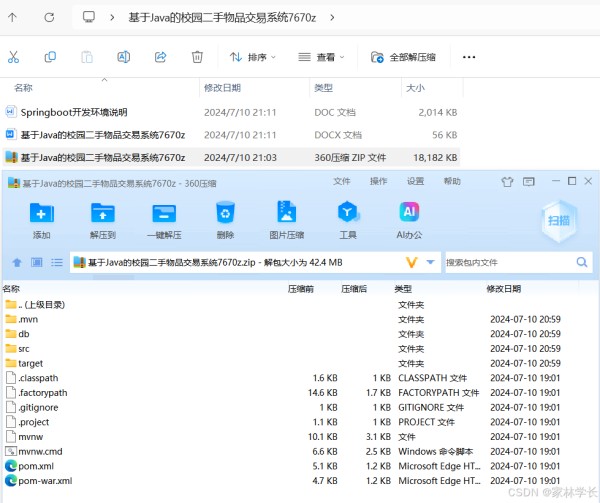Click 删除 delete icon in 360压缩
600x503 pixels.
tap(225, 221)
